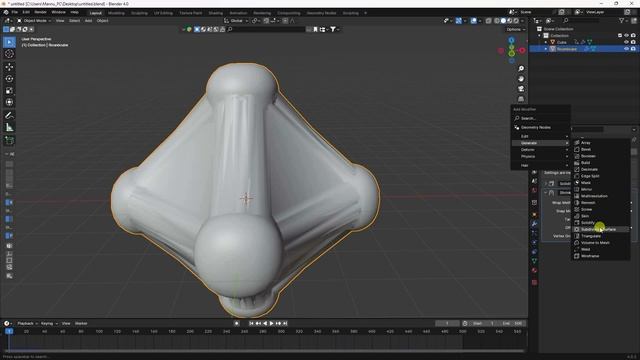Switch to the UV Editing workspace tab
This screenshot has height=360, width=640.
point(163,13)
